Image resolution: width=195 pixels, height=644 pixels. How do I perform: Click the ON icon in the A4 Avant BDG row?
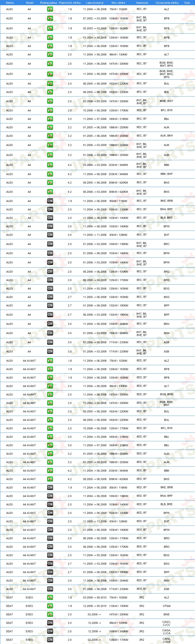click(50, 555)
